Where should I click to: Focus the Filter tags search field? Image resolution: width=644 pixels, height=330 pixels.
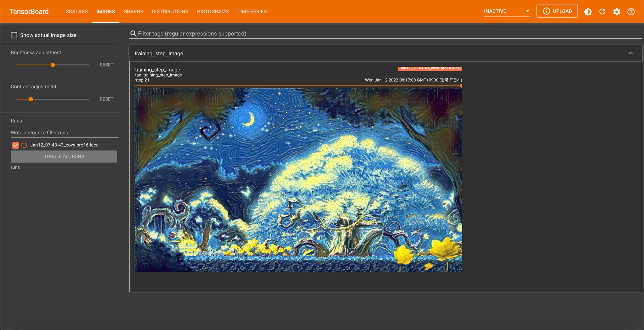click(386, 34)
